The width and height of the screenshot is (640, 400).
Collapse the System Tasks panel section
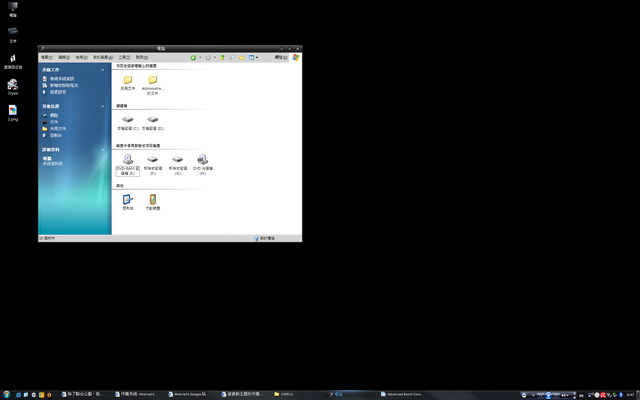(102, 70)
